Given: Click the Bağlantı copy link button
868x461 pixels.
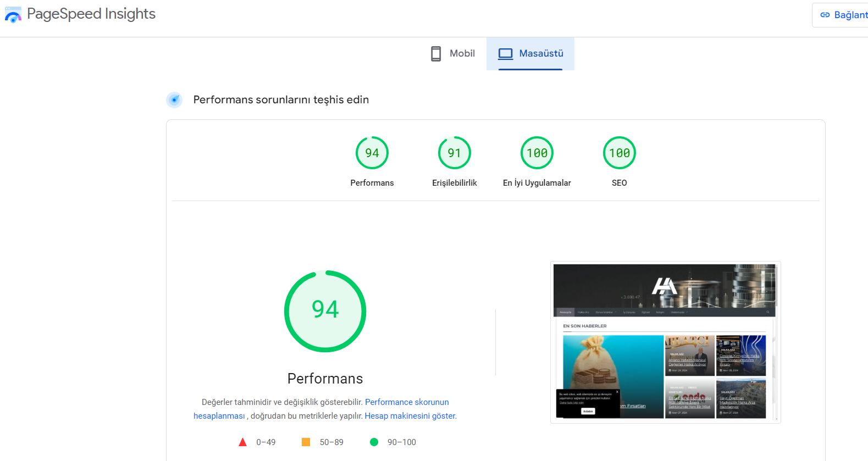Looking at the screenshot, I should click(841, 15).
